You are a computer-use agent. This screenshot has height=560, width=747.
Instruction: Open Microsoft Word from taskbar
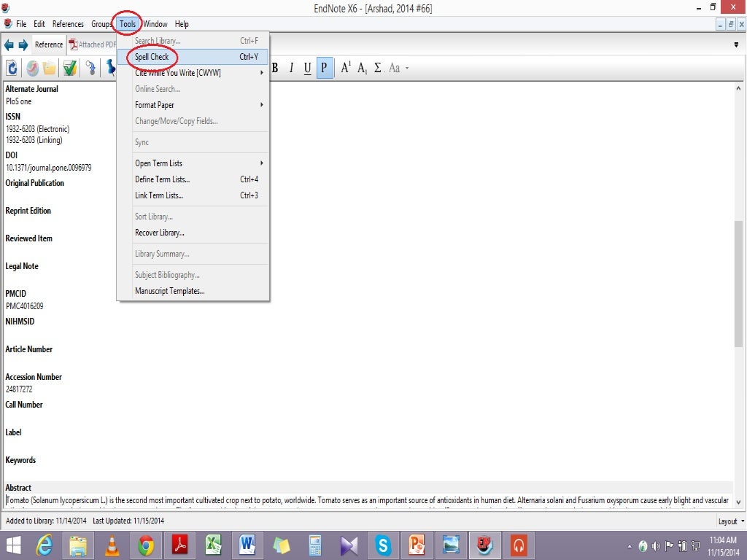[247, 545]
